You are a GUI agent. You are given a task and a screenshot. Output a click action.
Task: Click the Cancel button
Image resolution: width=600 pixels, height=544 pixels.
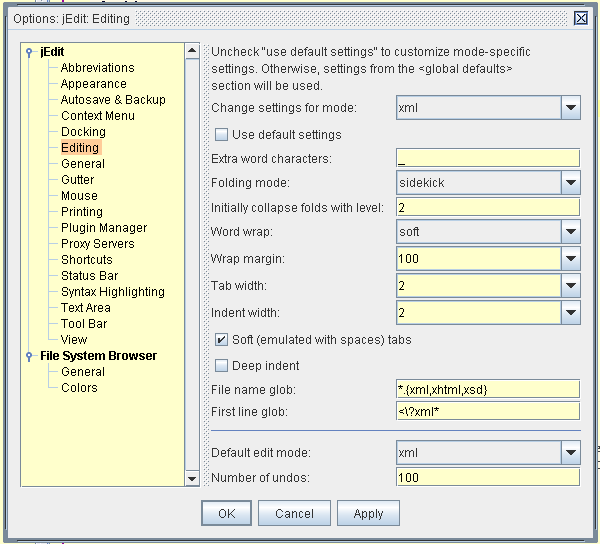coord(294,513)
